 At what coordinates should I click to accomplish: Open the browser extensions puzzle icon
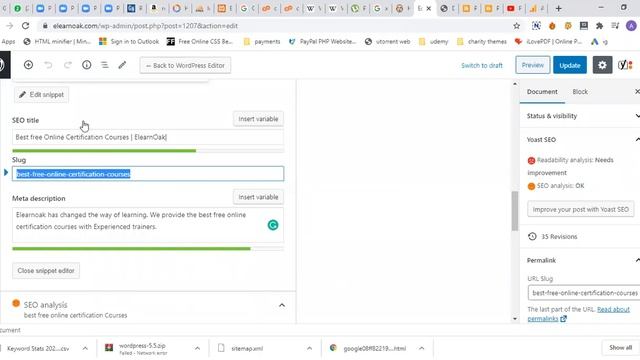599,26
